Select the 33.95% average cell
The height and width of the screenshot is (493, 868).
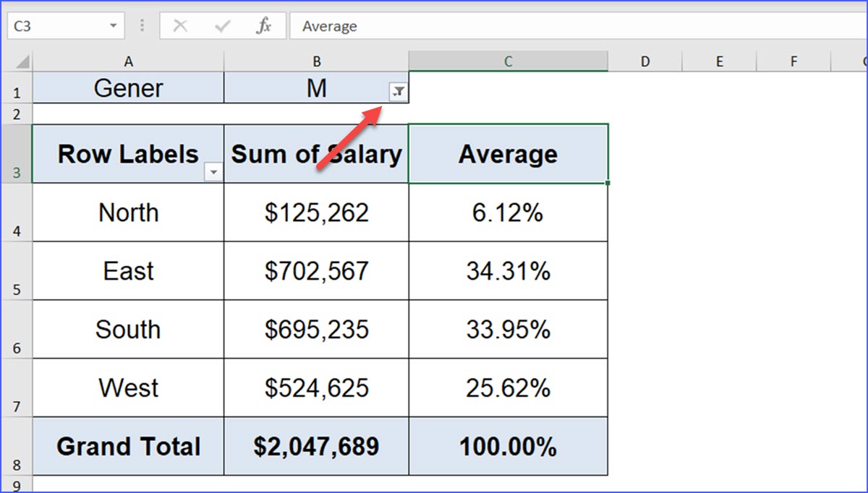click(x=508, y=330)
